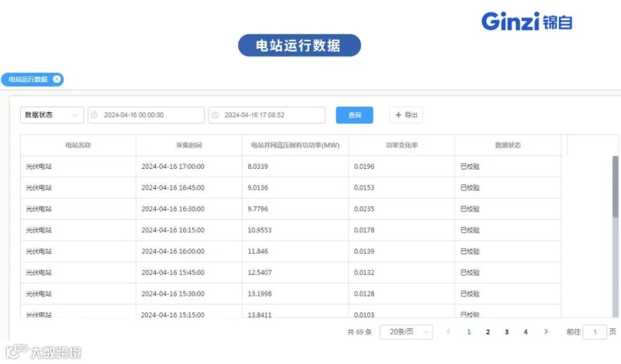This screenshot has height=364, width=621.
Task: Click the 导出 export button
Action: 406,114
